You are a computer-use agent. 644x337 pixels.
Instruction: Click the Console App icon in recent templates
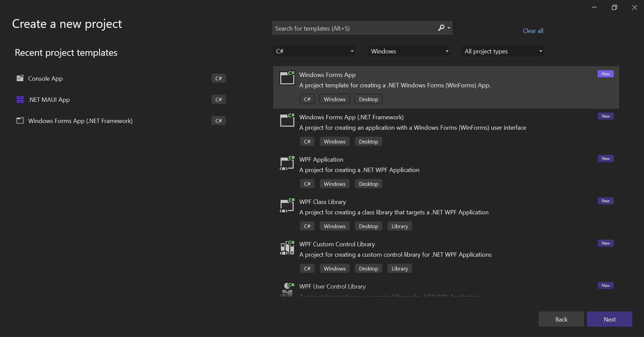(x=20, y=78)
